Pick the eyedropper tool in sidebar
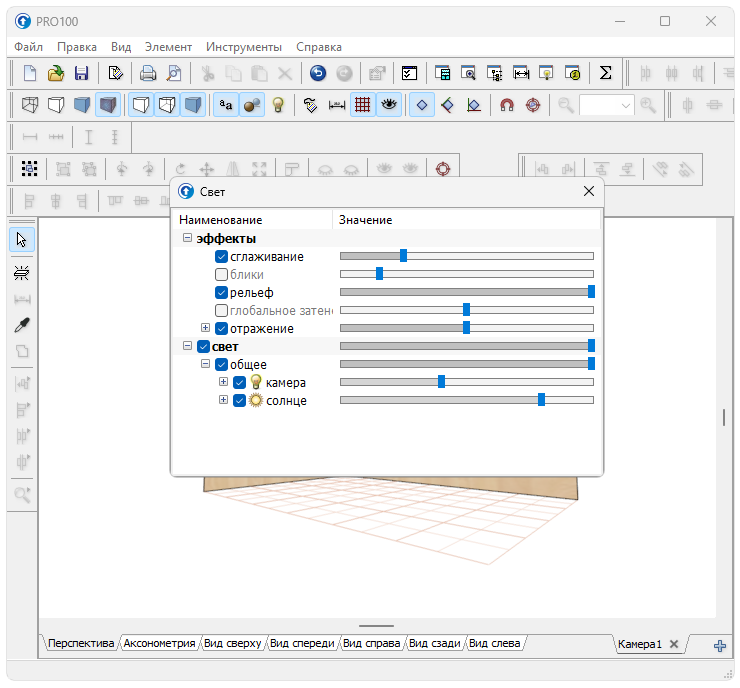Viewport: 740px width, 688px height. (22, 325)
